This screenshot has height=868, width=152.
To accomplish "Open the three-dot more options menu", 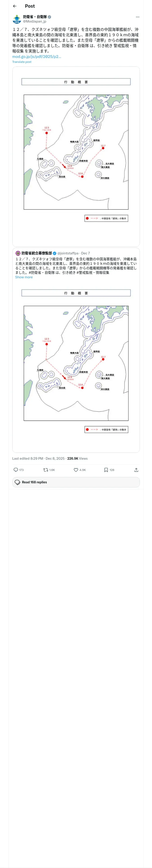I will tap(137, 17).
